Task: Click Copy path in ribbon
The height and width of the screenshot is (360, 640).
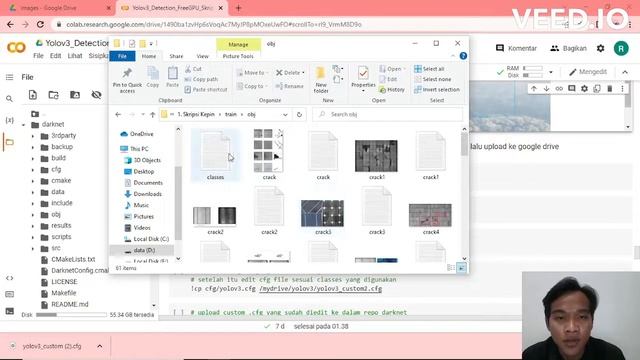Action: coord(201,79)
